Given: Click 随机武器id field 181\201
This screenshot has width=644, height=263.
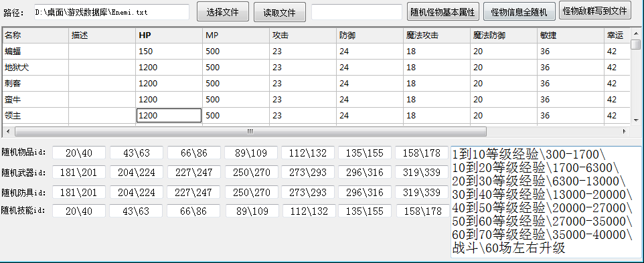Looking at the screenshot, I should pos(79,173).
